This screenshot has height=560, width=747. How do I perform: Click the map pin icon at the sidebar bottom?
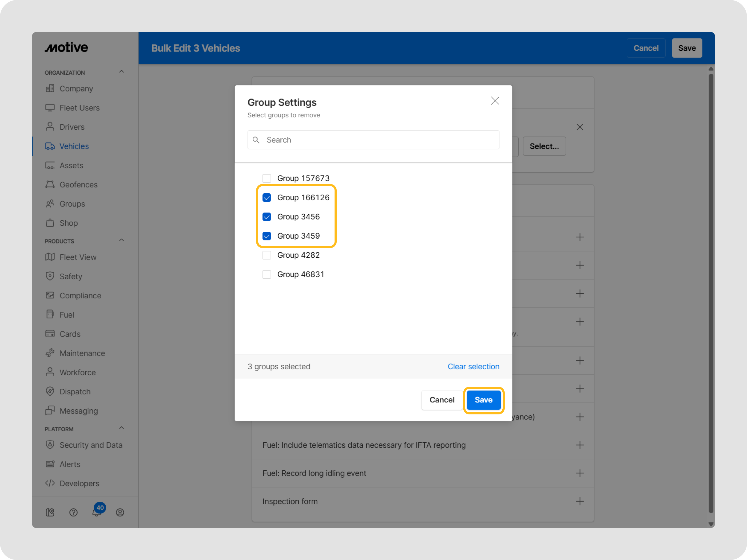[x=50, y=513]
